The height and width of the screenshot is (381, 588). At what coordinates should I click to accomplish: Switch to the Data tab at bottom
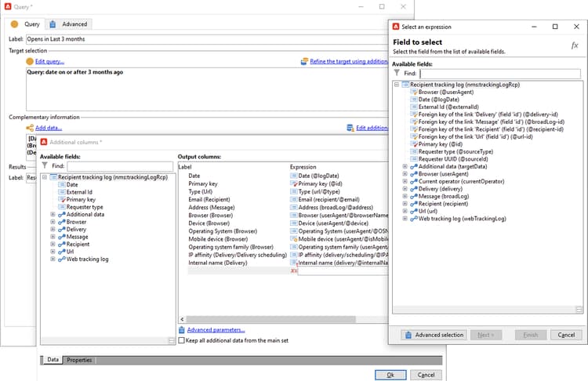(53, 360)
